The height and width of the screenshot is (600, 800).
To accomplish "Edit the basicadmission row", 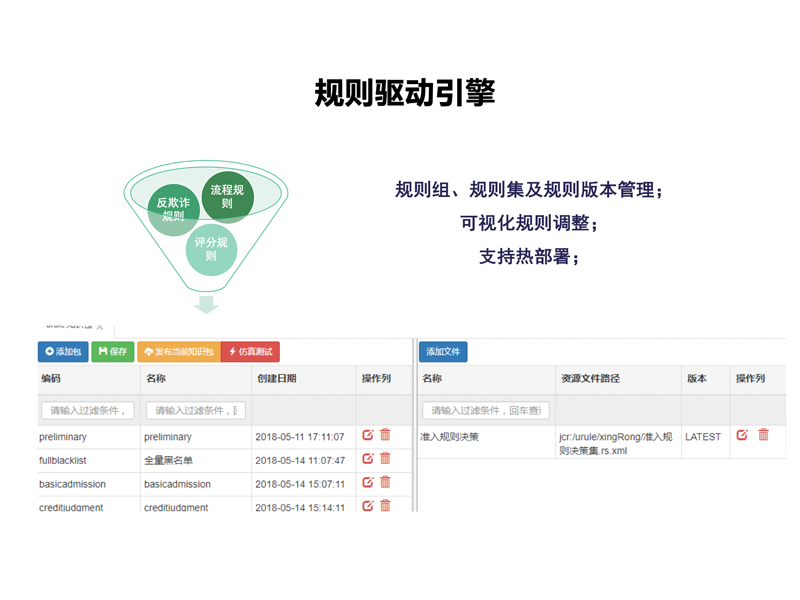I will click(x=368, y=482).
